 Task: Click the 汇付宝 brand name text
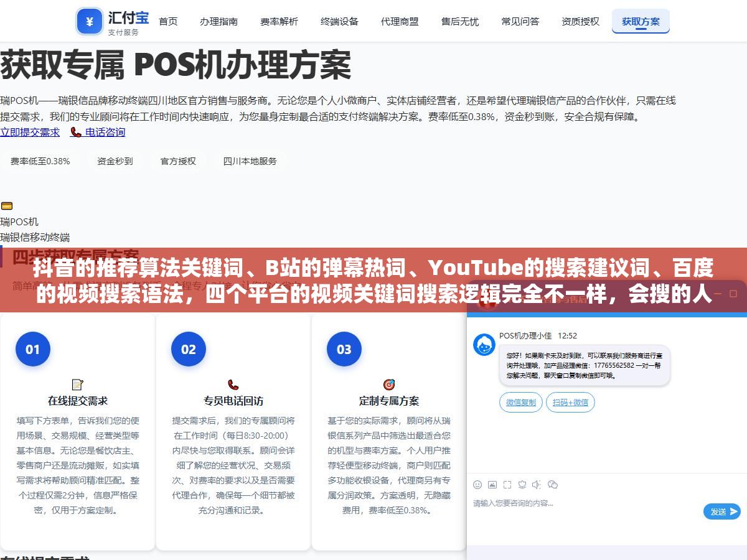click(x=128, y=17)
